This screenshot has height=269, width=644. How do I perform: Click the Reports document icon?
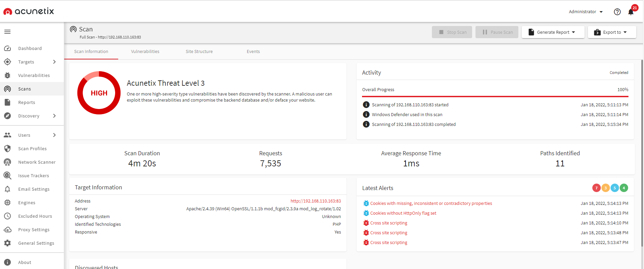tap(7, 102)
